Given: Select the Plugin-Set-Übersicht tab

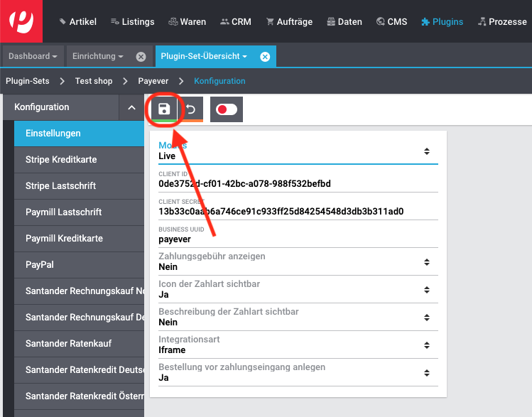Looking at the screenshot, I should point(204,56).
